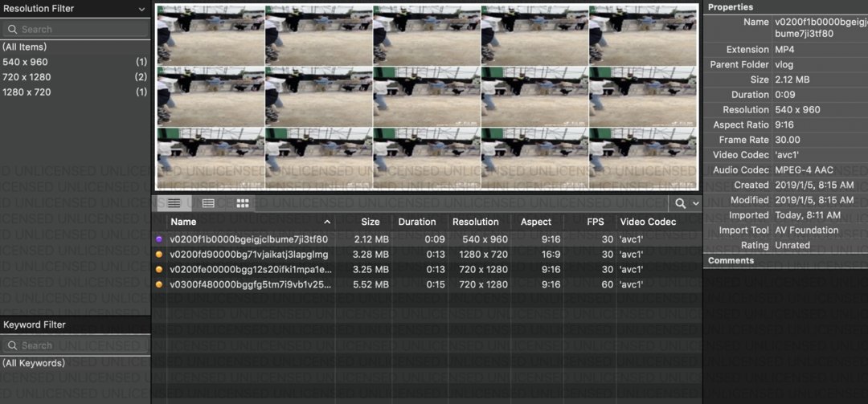Sort files by Duration column

(416, 222)
